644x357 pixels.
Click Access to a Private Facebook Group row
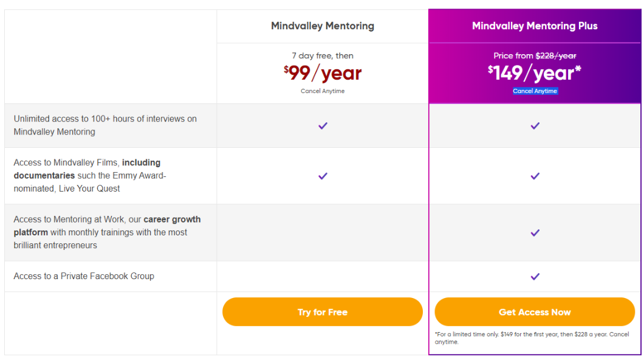[x=84, y=276]
